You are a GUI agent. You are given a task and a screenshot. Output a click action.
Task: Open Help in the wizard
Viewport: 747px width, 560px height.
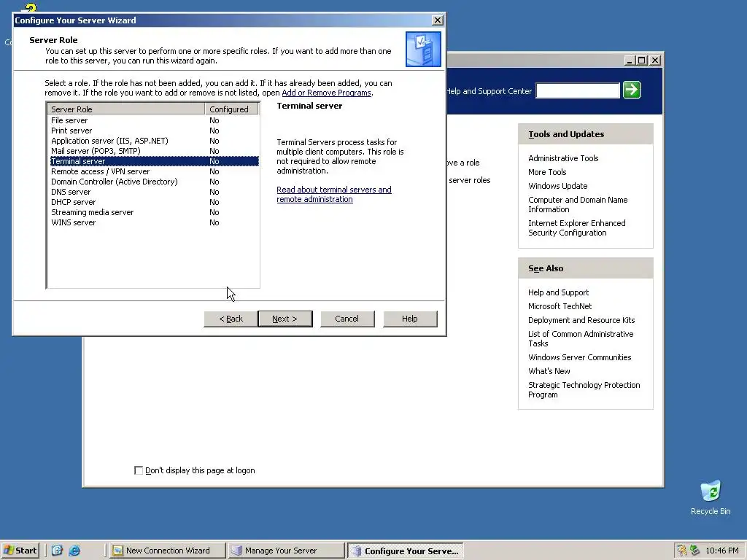click(410, 319)
